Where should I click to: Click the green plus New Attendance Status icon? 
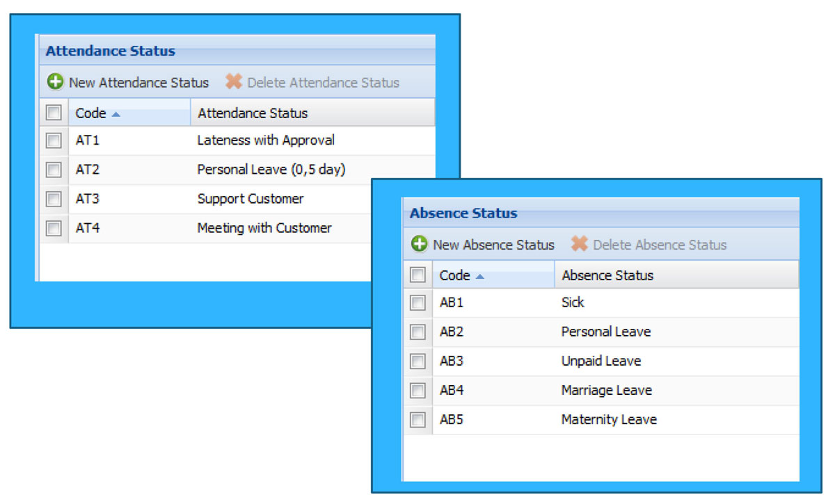[x=54, y=82]
